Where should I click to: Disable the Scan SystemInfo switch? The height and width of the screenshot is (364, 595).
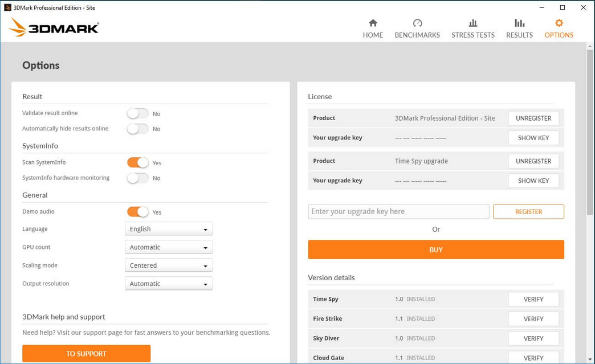(x=138, y=163)
